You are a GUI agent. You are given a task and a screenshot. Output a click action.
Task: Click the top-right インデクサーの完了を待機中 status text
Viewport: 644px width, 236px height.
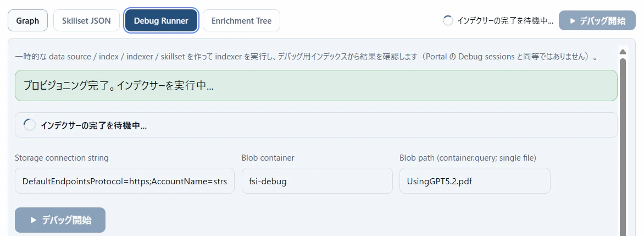(x=505, y=21)
